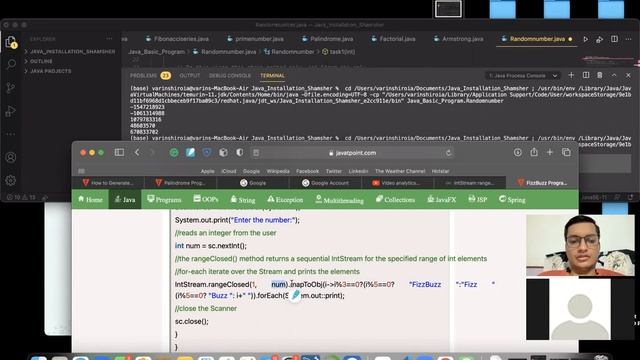Kill terminal with trash icon

pyautogui.click(x=600, y=75)
